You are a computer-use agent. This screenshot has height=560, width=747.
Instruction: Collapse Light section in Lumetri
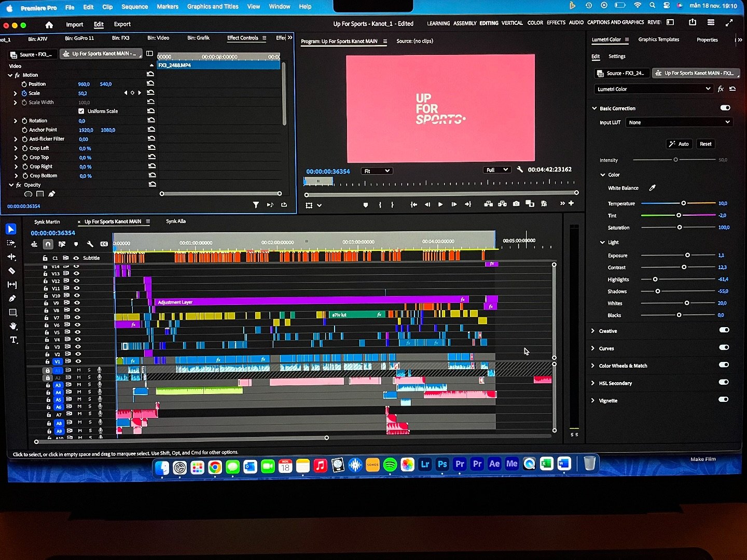[x=602, y=242]
